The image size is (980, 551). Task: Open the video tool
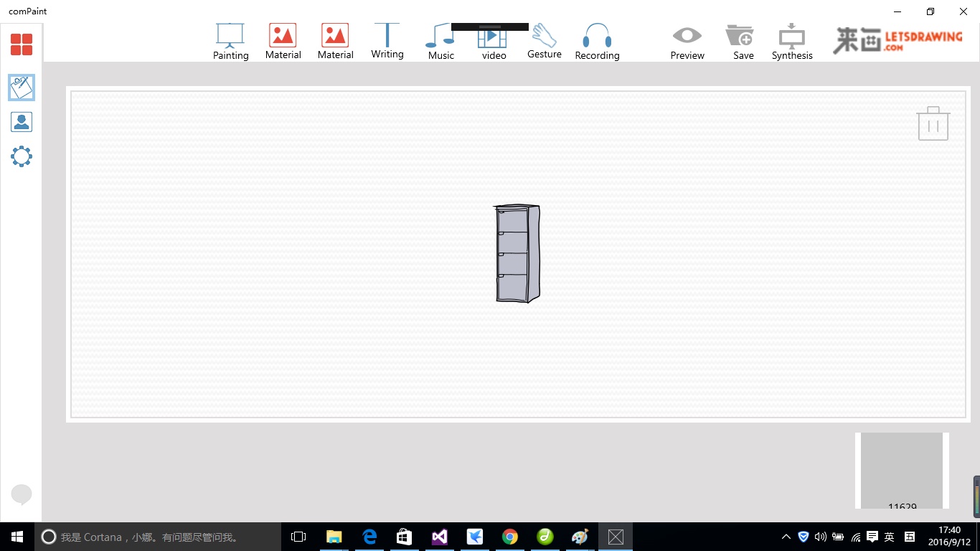coord(493,39)
